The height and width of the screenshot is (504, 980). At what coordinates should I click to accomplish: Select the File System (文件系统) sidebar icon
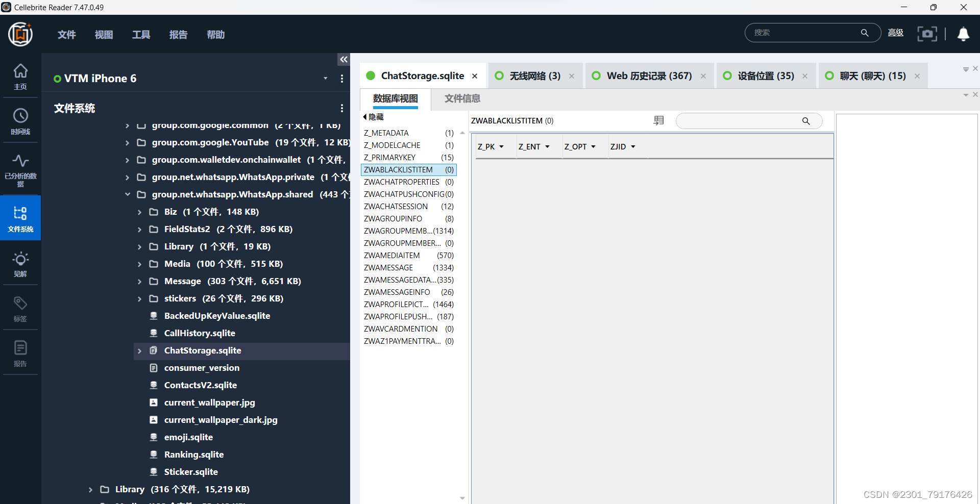[20, 218]
